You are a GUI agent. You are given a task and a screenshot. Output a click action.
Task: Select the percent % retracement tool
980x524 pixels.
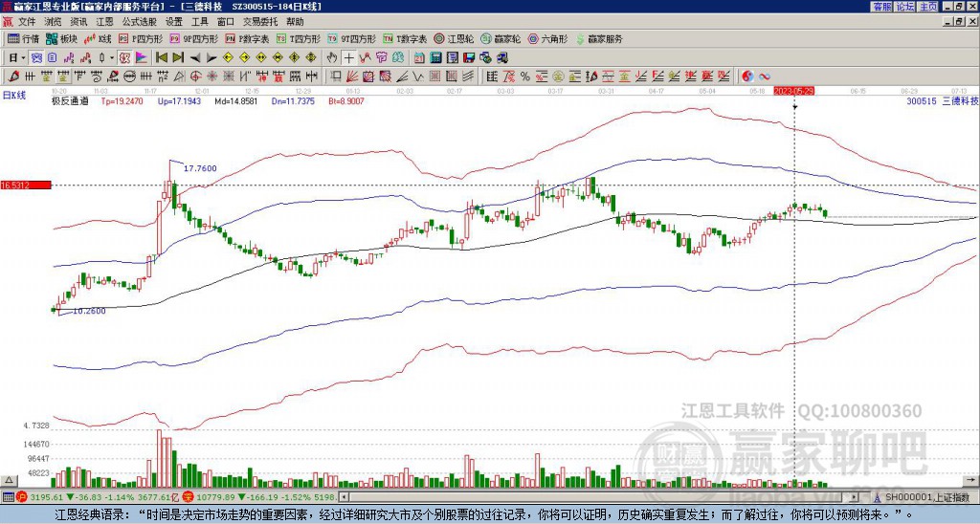click(x=525, y=76)
